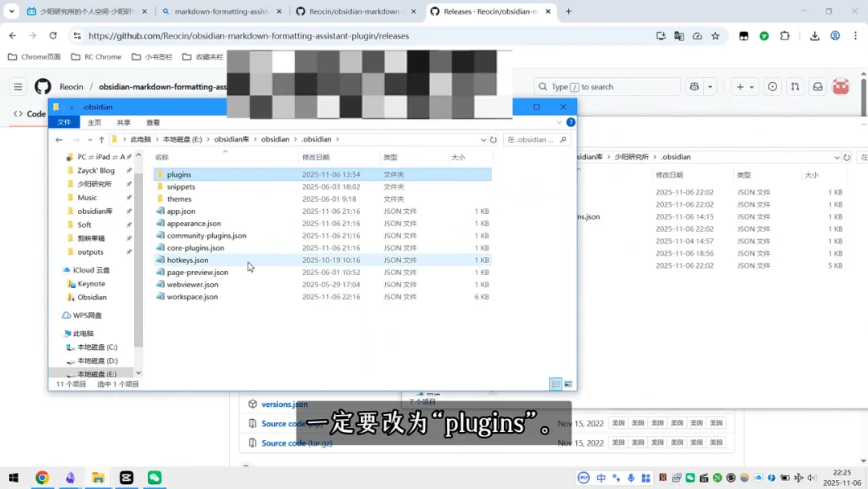Select the Releases browser tab

[482, 12]
